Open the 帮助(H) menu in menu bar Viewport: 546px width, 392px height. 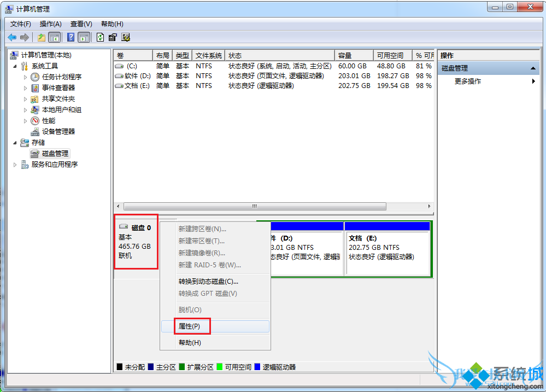(x=112, y=24)
